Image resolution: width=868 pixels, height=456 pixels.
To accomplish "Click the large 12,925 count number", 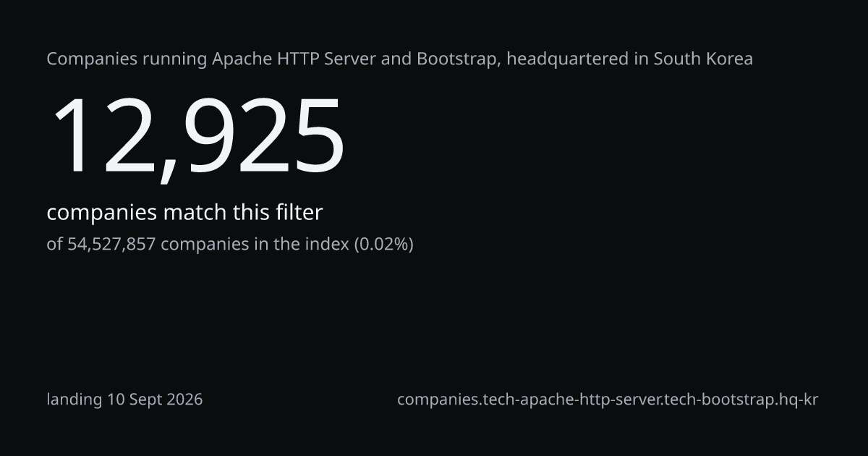I will click(196, 137).
